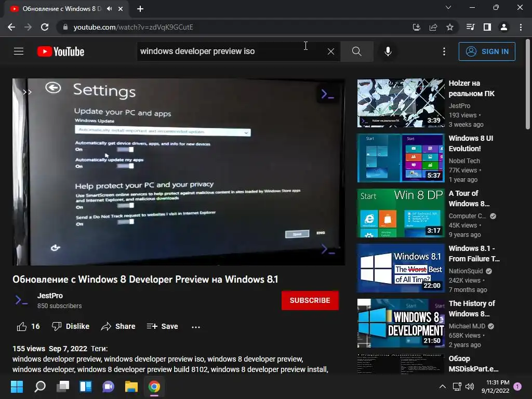
Task: Click the video player area
Action: [x=179, y=172]
